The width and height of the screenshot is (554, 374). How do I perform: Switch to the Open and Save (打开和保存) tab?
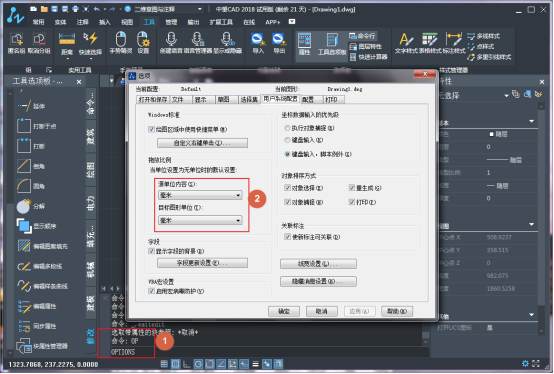153,100
